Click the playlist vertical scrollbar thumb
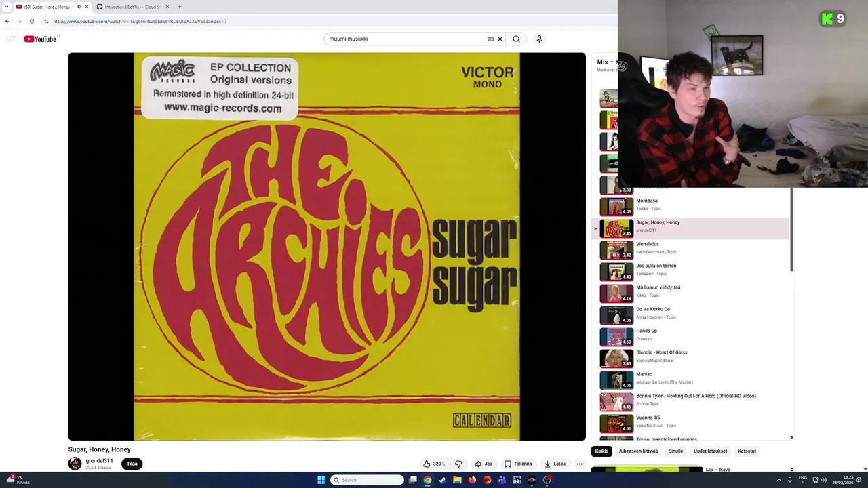868x488 pixels. pyautogui.click(x=791, y=230)
